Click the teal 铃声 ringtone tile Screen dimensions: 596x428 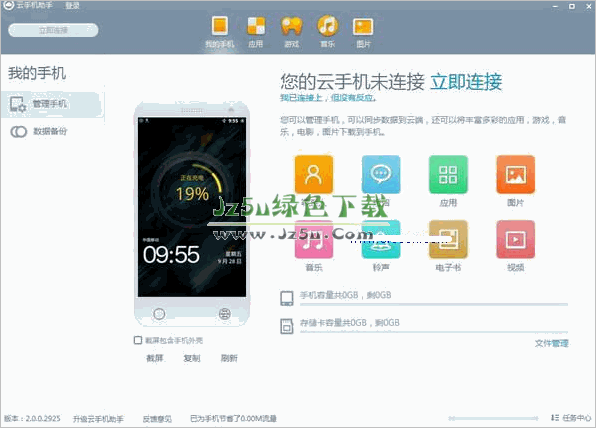tap(381, 239)
